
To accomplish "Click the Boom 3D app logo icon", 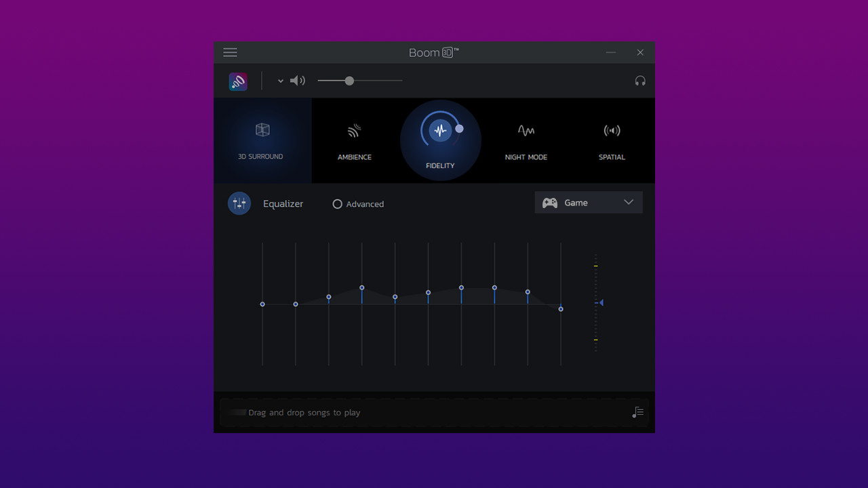I will click(x=238, y=81).
